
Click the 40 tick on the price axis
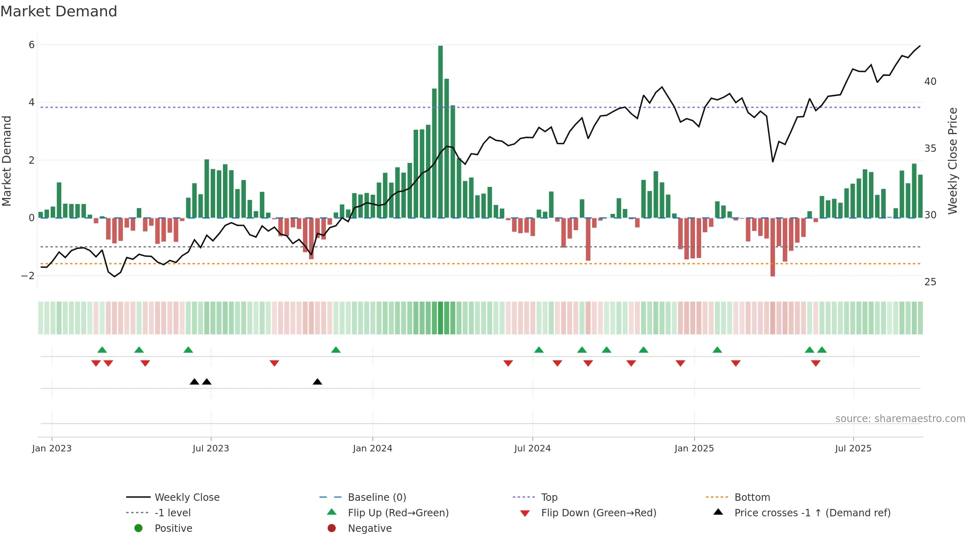[930, 82]
